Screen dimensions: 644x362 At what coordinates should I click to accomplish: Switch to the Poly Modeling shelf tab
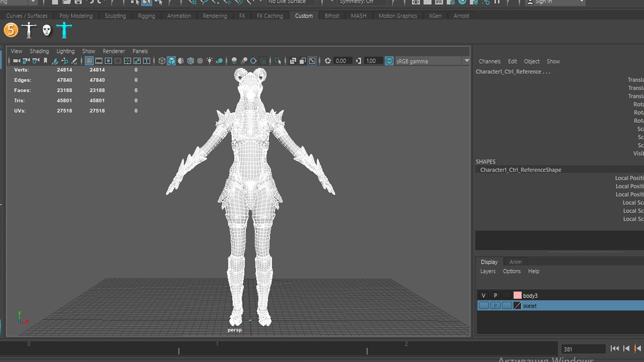pyautogui.click(x=76, y=16)
